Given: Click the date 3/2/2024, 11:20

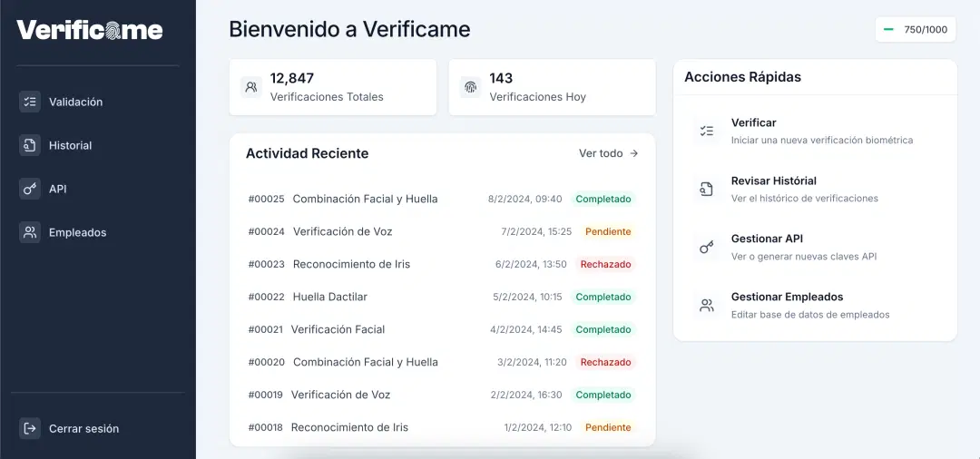Looking at the screenshot, I should point(532,362).
